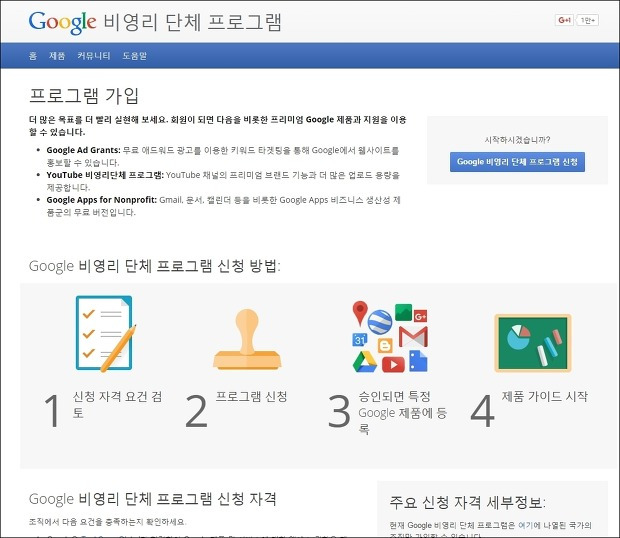The image size is (620, 538).
Task: Open the 도움말 nav item
Action: point(134,56)
